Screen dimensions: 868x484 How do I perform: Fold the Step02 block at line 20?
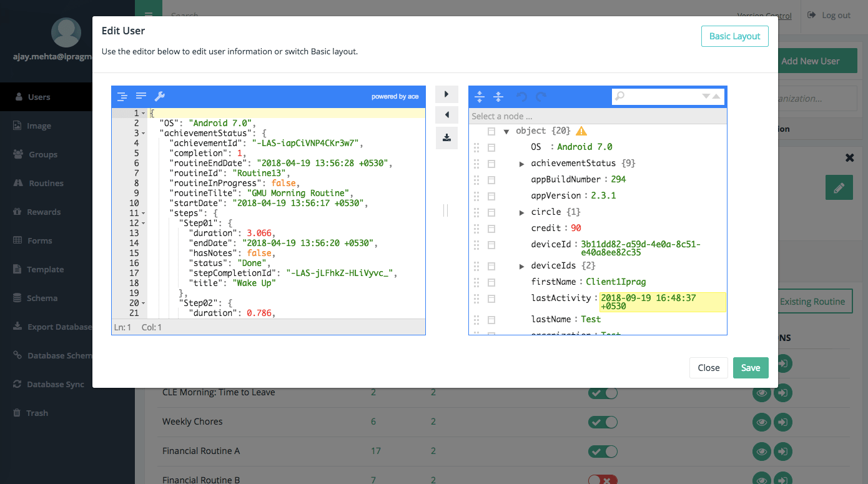tap(144, 304)
